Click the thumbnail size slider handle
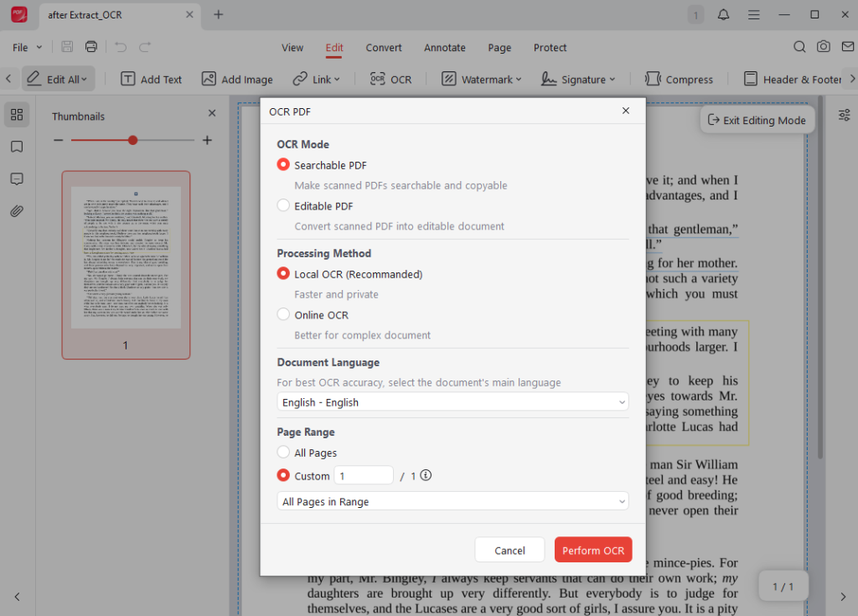Viewport: 858px width, 616px height. click(x=132, y=140)
